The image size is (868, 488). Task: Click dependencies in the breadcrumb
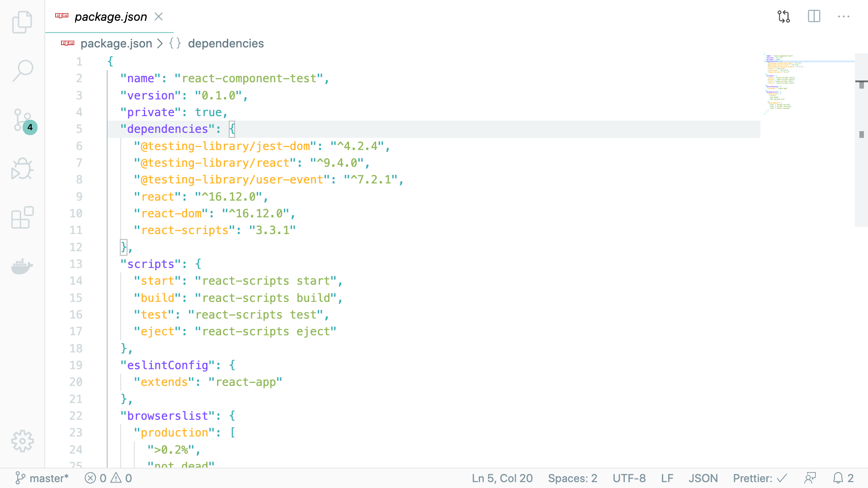(226, 43)
